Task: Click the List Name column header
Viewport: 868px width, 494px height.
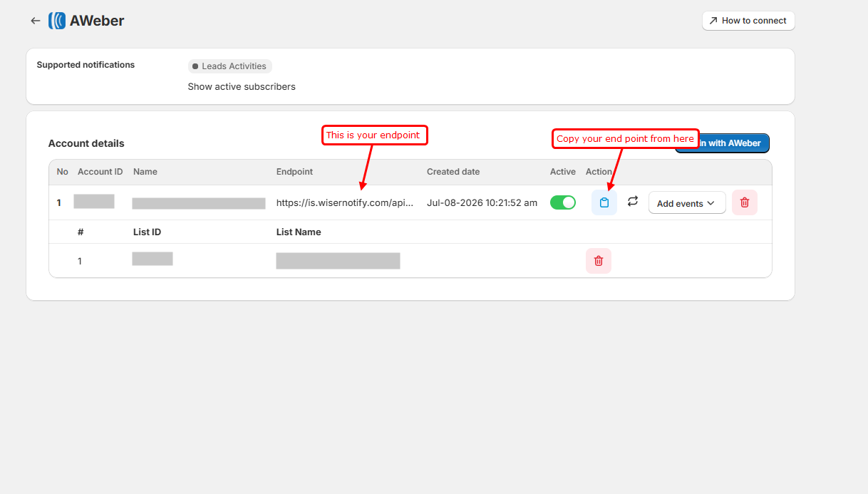Action: [299, 232]
